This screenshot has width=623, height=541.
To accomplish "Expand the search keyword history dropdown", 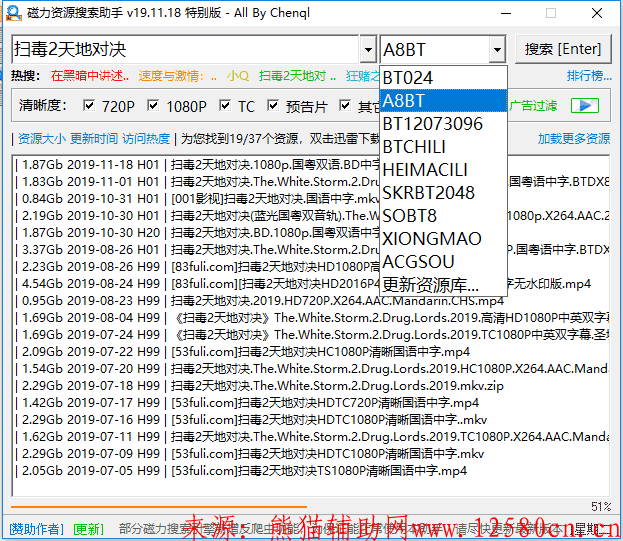I will (x=367, y=49).
